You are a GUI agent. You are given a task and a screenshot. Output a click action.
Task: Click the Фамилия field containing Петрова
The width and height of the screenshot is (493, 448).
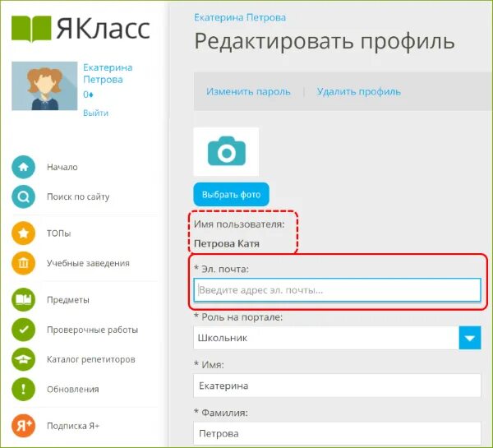tap(338, 433)
